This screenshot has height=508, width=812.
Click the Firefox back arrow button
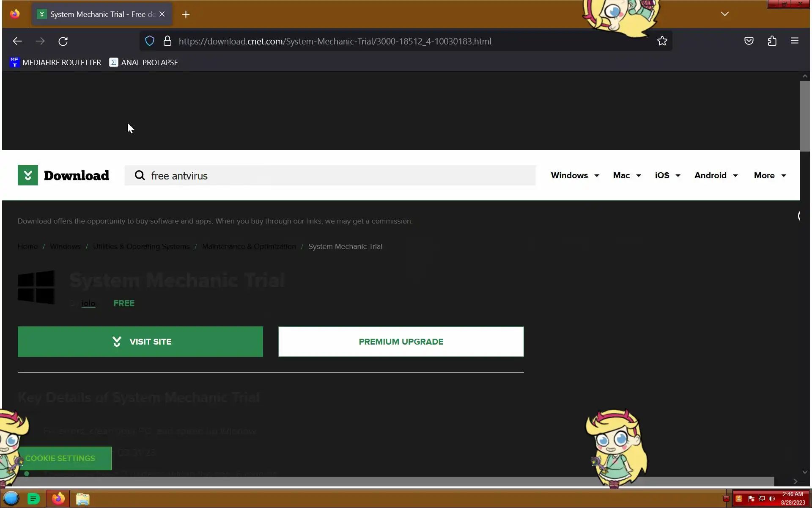pyautogui.click(x=17, y=41)
